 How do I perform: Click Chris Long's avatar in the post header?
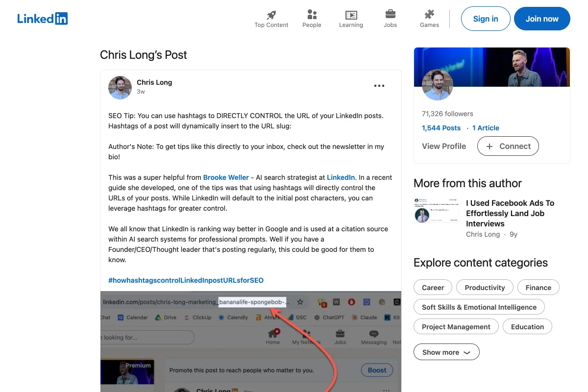[120, 88]
